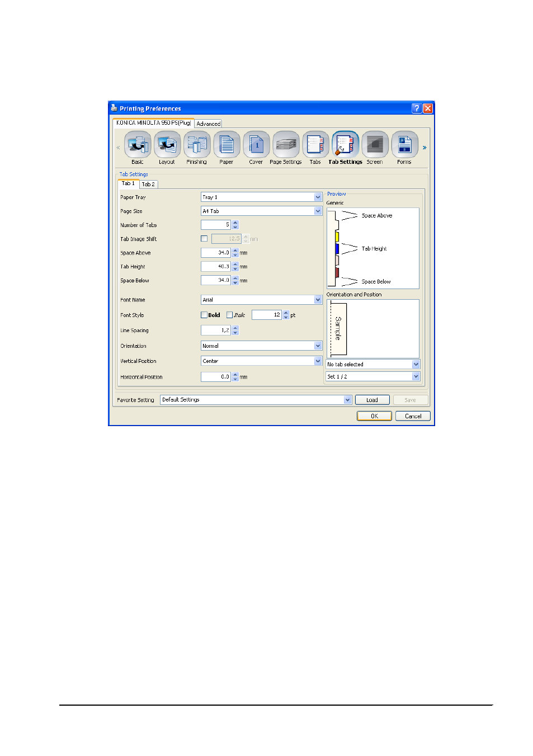This screenshot has width=533, height=756.
Task: Adjust the Space Above spinner arrows
Action: (235, 253)
